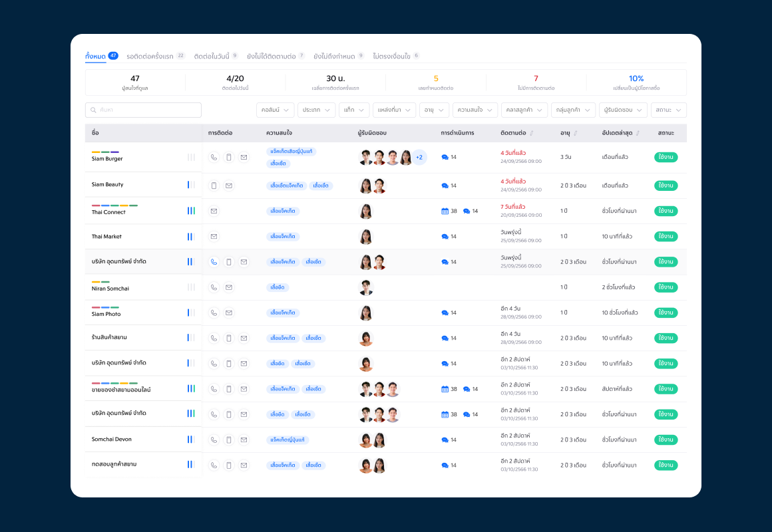
Task: Click the email icon in Thai Connect row
Action: 214,211
